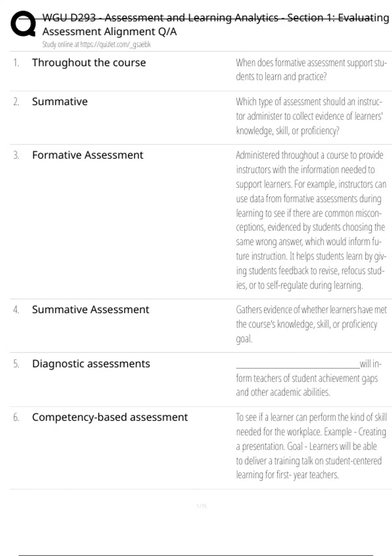Click the item number 1 marker

coord(16,62)
